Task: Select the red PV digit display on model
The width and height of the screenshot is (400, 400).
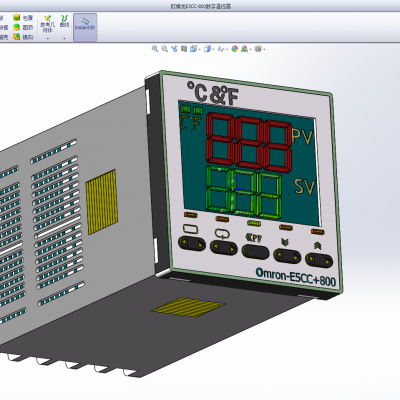Action: tap(249, 143)
